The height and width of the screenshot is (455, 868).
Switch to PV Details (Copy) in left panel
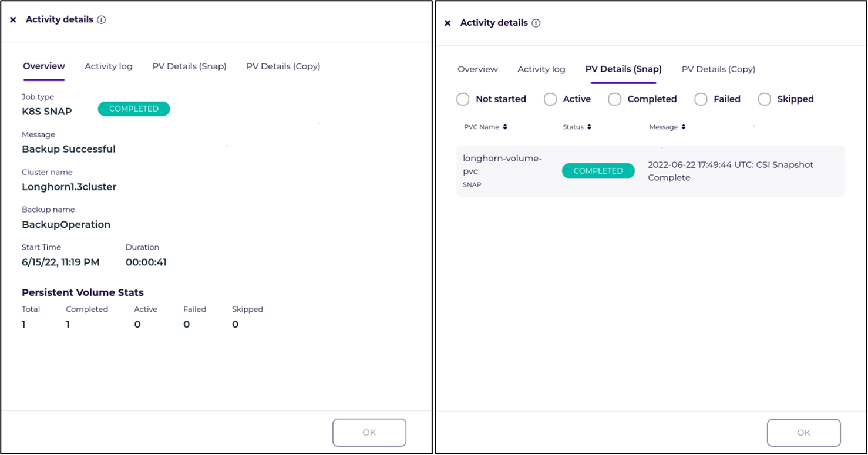pos(283,66)
